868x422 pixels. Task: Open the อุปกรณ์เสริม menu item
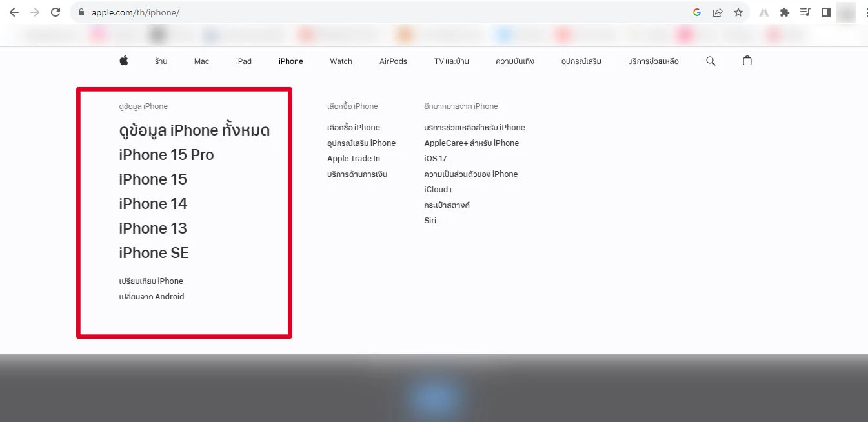point(581,61)
